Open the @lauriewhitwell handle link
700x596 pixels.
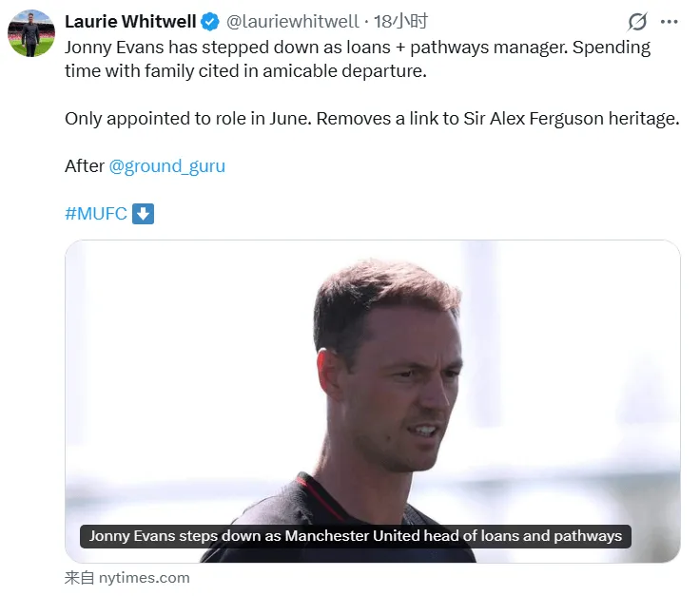pos(293,22)
